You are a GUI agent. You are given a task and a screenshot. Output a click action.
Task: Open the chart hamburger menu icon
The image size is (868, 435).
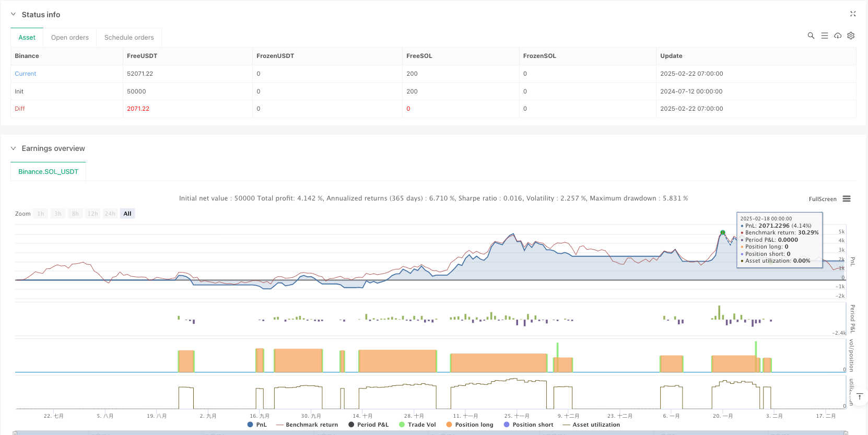[x=847, y=199]
